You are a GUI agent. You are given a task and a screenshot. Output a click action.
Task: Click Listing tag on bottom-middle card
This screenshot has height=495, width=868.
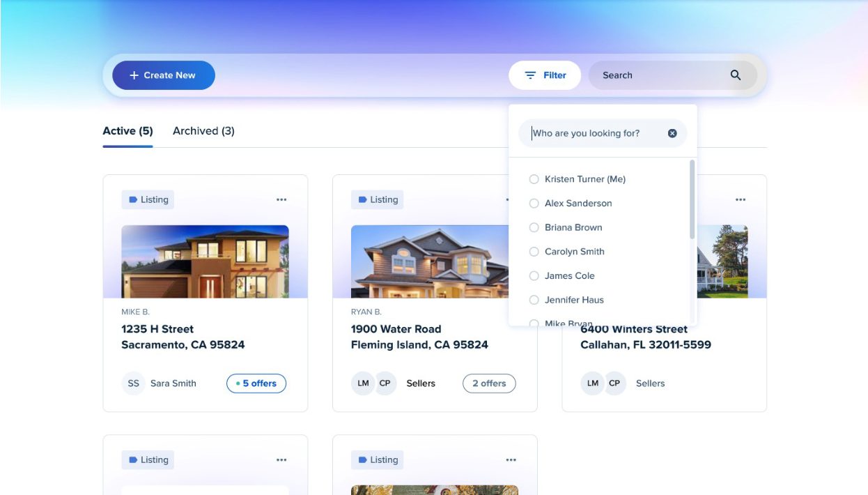(x=377, y=460)
